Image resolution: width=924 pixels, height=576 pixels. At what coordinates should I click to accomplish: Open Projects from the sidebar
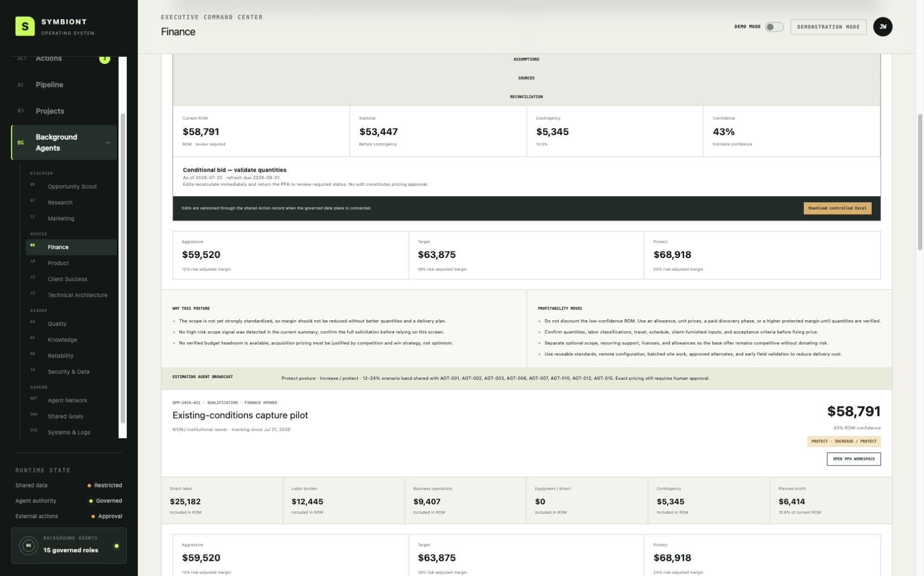pos(64,111)
